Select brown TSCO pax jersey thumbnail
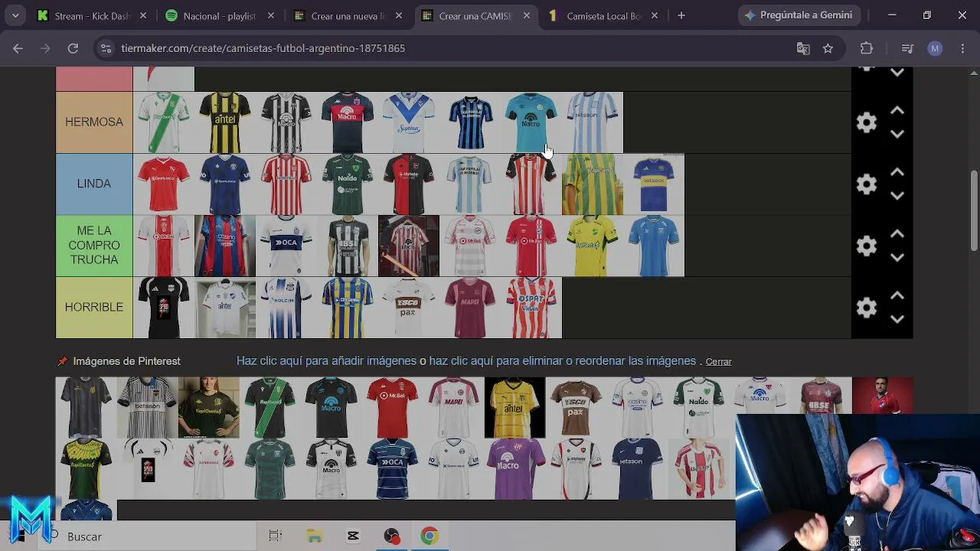The height and width of the screenshot is (551, 980). click(x=577, y=408)
